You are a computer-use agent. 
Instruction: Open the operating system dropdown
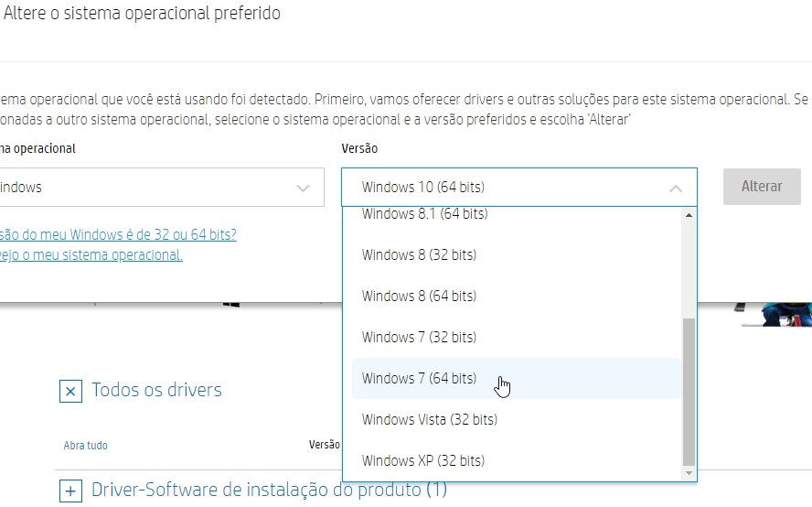click(x=161, y=187)
